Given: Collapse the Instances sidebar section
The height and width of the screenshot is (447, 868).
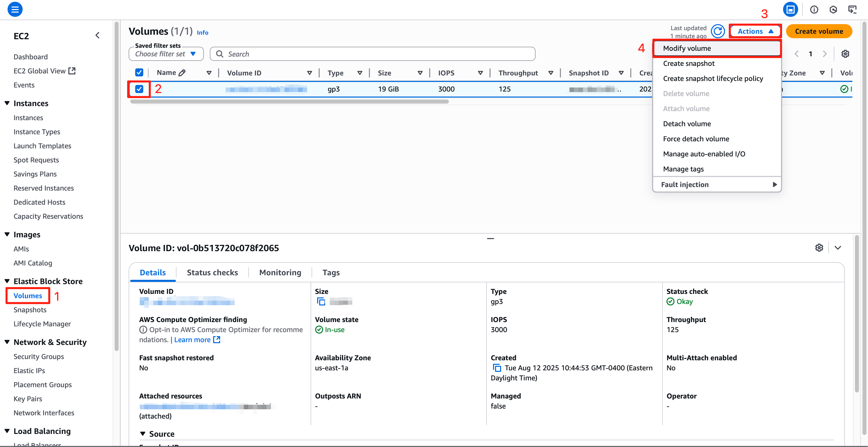Looking at the screenshot, I should pyautogui.click(x=7, y=103).
